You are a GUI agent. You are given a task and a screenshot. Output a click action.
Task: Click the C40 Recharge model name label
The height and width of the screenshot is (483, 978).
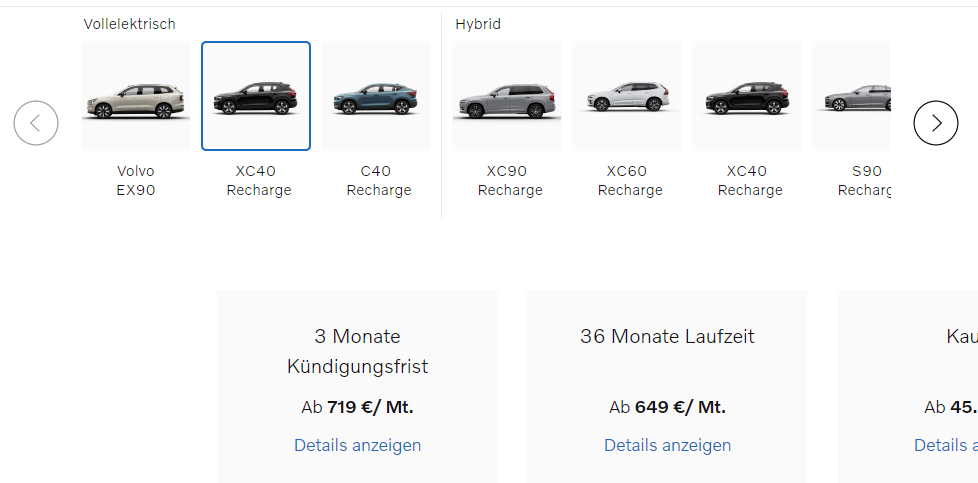click(x=379, y=180)
